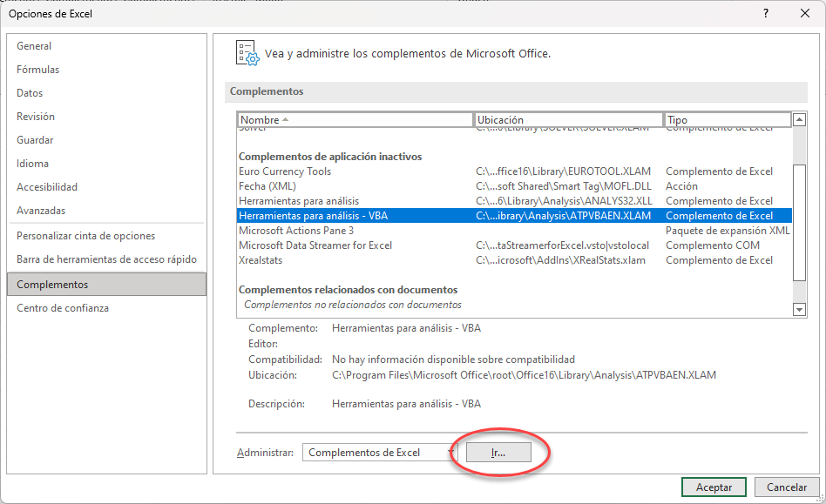Select Barra de herramientas de acceso rápido
The height and width of the screenshot is (504, 826).
coord(106,259)
